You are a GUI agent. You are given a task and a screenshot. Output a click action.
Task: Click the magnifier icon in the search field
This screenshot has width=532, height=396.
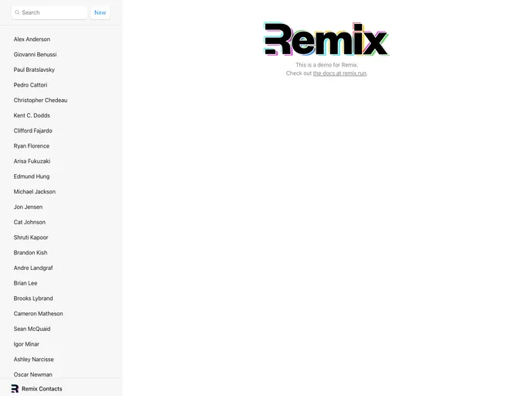17,12
